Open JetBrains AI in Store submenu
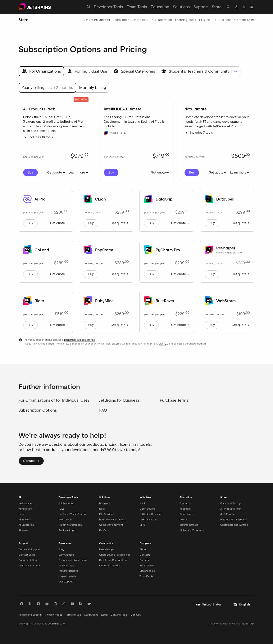Screen dimensions: 273x644 click(141, 20)
